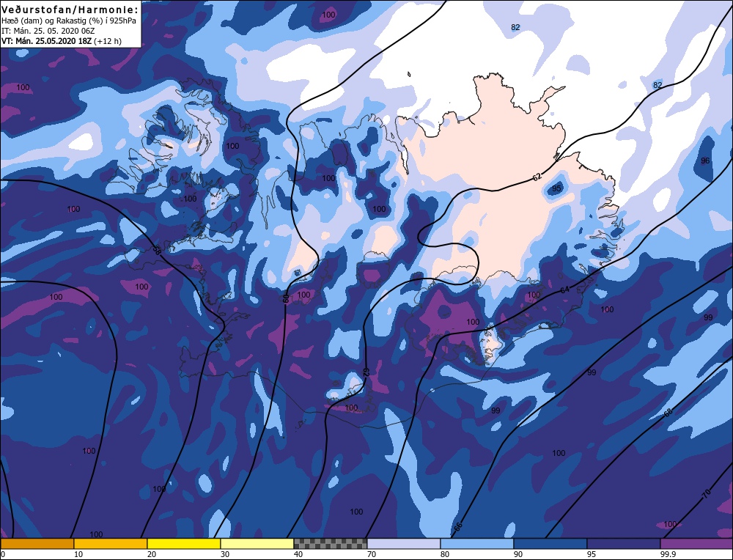This screenshot has height=560, width=733.
Task: Click the dark orange 0–10 legend swatch
Action: pyautogui.click(x=37, y=543)
